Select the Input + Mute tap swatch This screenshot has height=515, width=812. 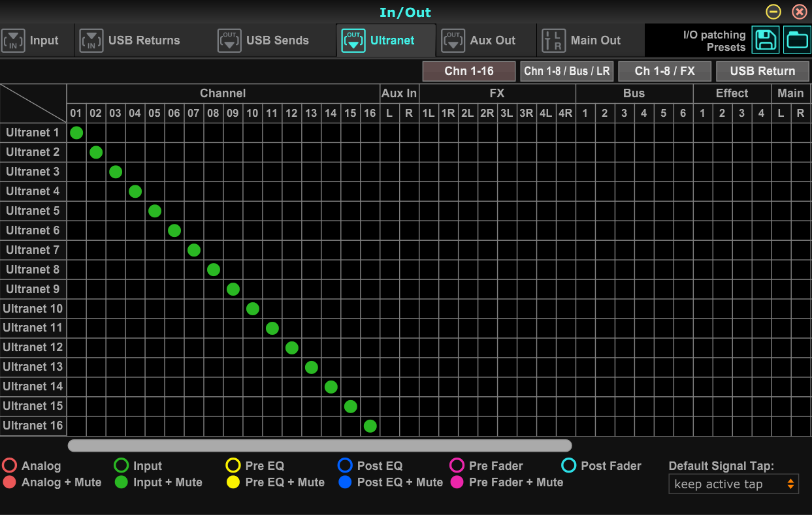pyautogui.click(x=121, y=482)
